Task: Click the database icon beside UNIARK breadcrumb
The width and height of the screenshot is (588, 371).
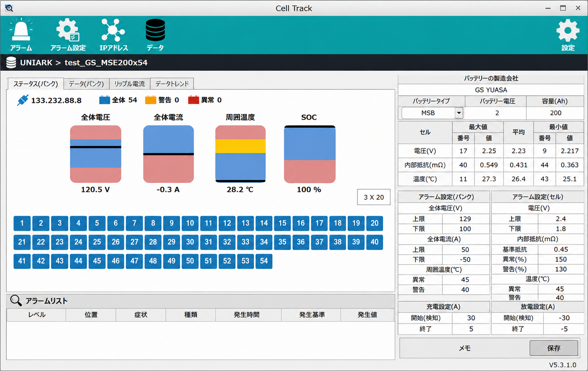Action: coord(11,63)
